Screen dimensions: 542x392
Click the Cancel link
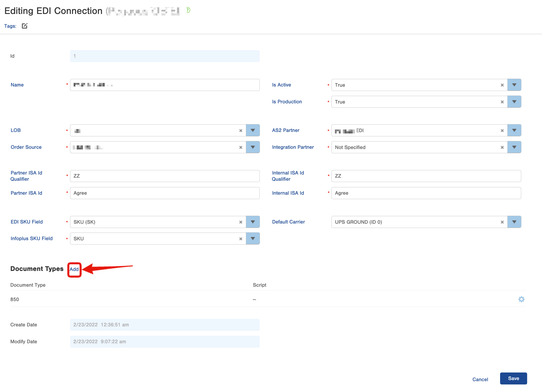[x=480, y=379]
